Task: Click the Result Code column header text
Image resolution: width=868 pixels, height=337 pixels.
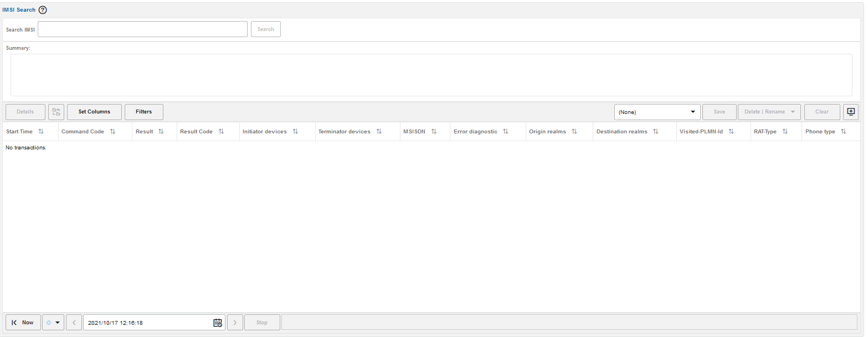Action: pyautogui.click(x=196, y=132)
